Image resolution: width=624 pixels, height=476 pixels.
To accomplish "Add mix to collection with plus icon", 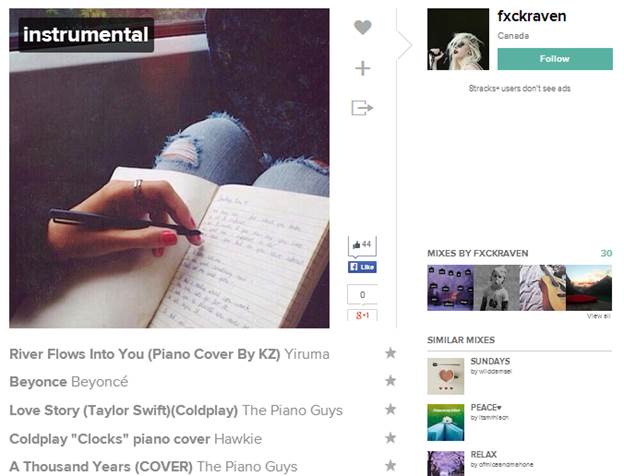I will point(363,68).
